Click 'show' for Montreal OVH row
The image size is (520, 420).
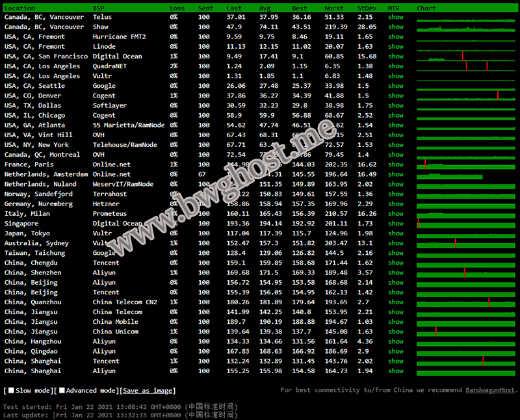pyautogui.click(x=396, y=155)
